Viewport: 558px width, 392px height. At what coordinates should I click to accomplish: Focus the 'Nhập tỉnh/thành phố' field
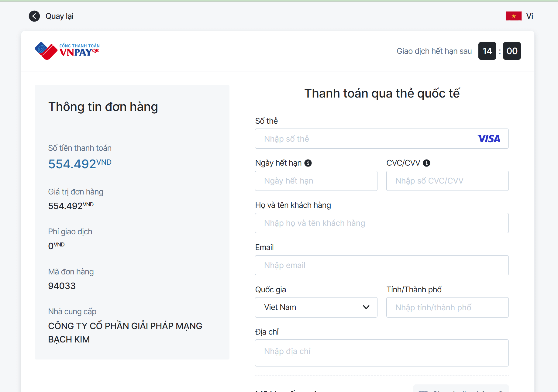447,308
